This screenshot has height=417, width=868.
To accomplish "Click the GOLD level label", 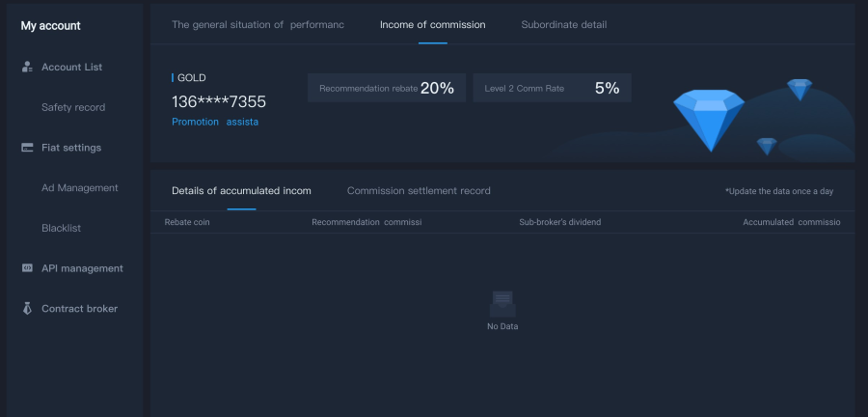I will tap(192, 78).
